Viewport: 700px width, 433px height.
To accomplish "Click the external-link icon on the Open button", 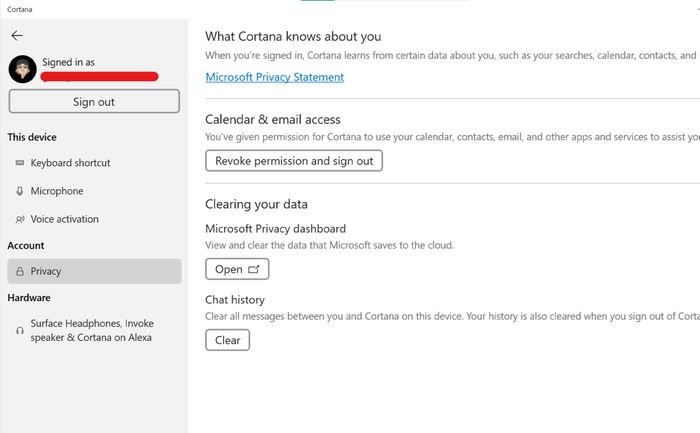I will [253, 269].
